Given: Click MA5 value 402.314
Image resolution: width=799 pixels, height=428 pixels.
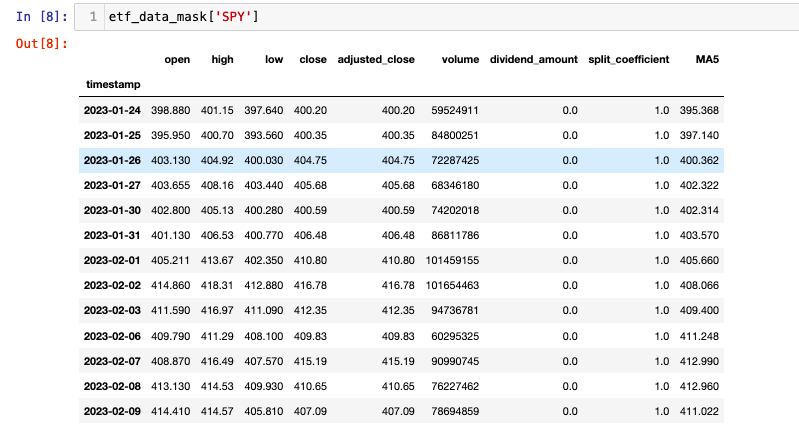Looking at the screenshot, I should (699, 210).
